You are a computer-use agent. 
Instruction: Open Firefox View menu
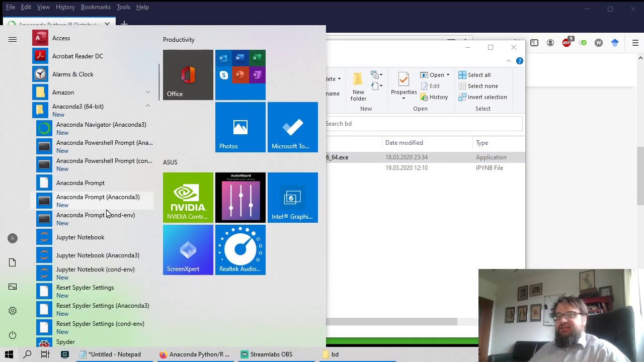click(43, 7)
